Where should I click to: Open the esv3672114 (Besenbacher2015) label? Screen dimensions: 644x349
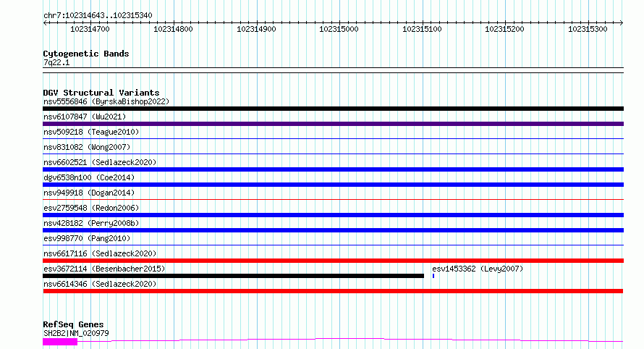[x=104, y=269]
